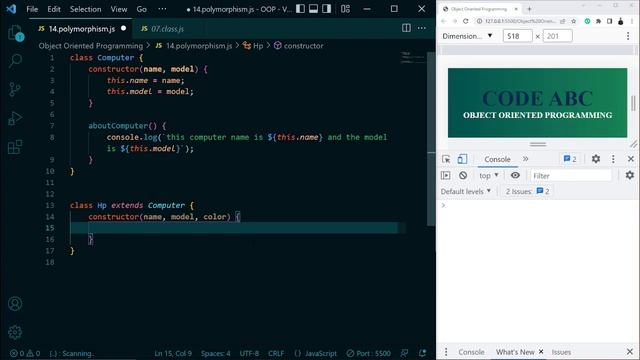Viewport: 640px width, 360px height.
Task: Open the View menu
Action: click(119, 9)
